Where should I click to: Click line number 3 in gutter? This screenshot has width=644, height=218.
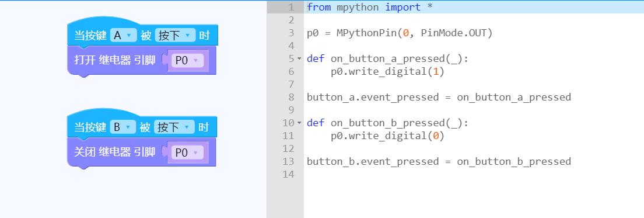coord(291,33)
